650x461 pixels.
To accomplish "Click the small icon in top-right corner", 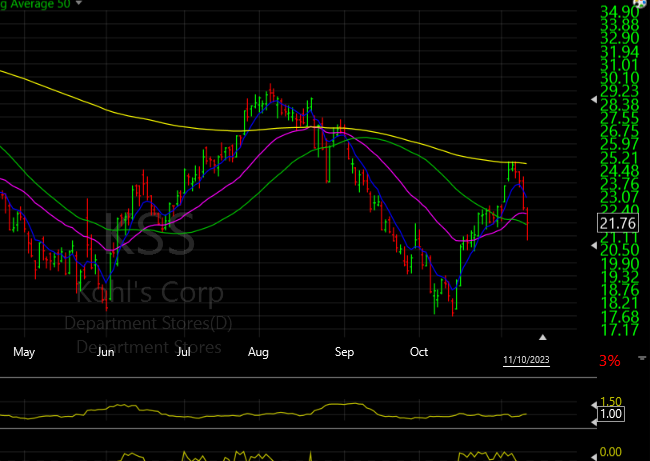I will [643, 4].
